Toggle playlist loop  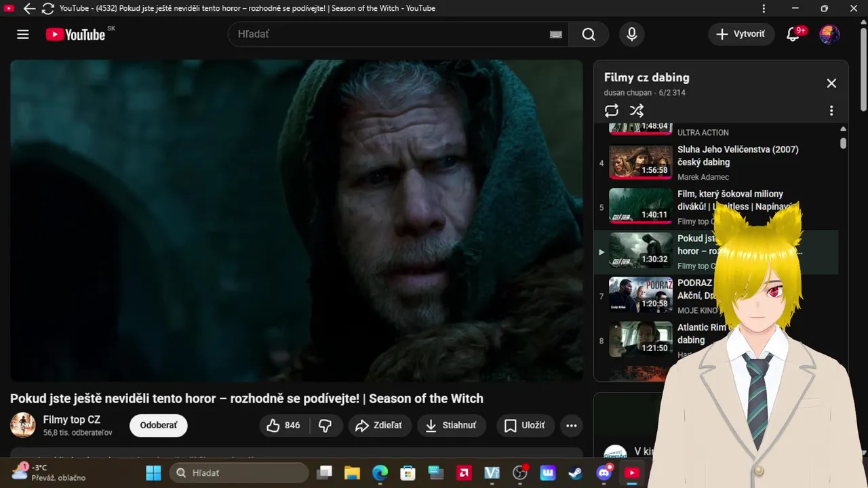pos(612,110)
